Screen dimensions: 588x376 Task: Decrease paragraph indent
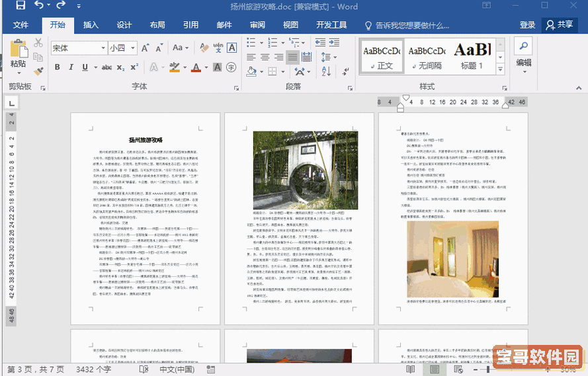[x=320, y=42]
